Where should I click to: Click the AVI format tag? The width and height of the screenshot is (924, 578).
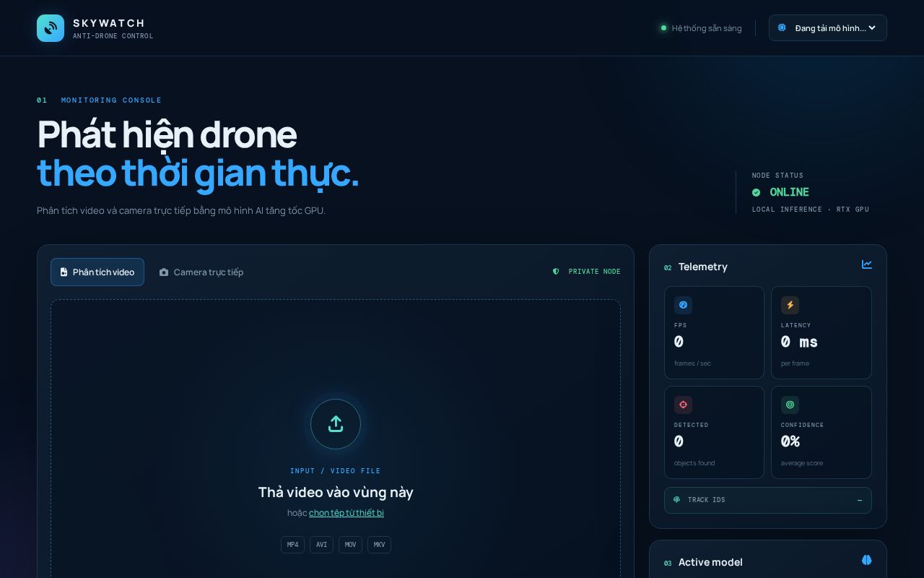321,545
